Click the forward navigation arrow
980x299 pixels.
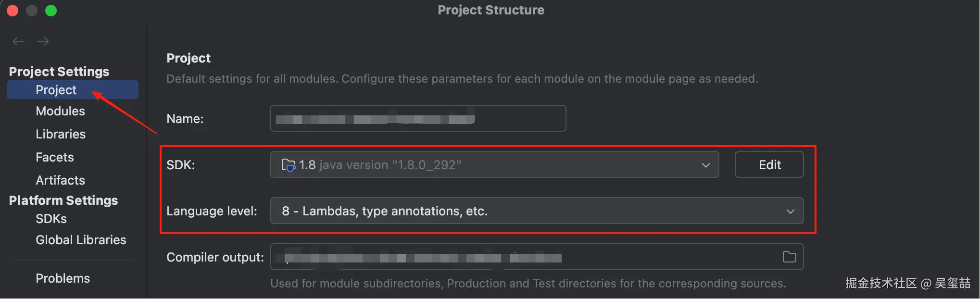click(x=43, y=41)
